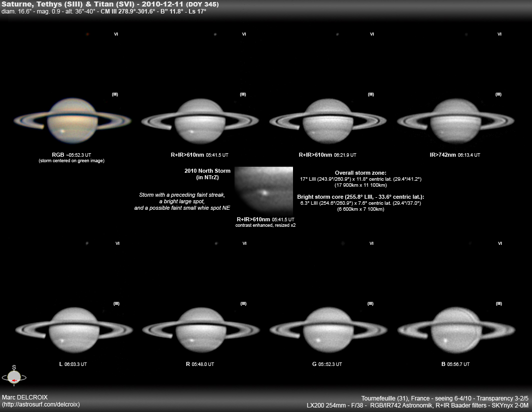
Task: Click the "G 05::52.3 UT" caption
Action: 327,364
